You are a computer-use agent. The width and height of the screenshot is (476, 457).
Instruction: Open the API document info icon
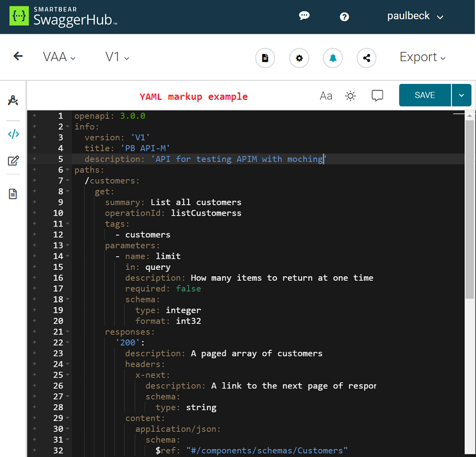point(265,58)
